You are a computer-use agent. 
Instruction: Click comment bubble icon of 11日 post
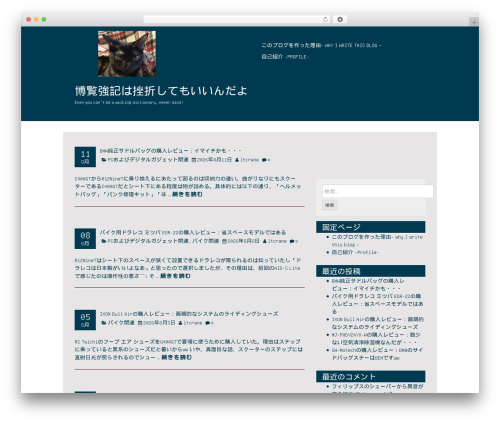point(264,160)
